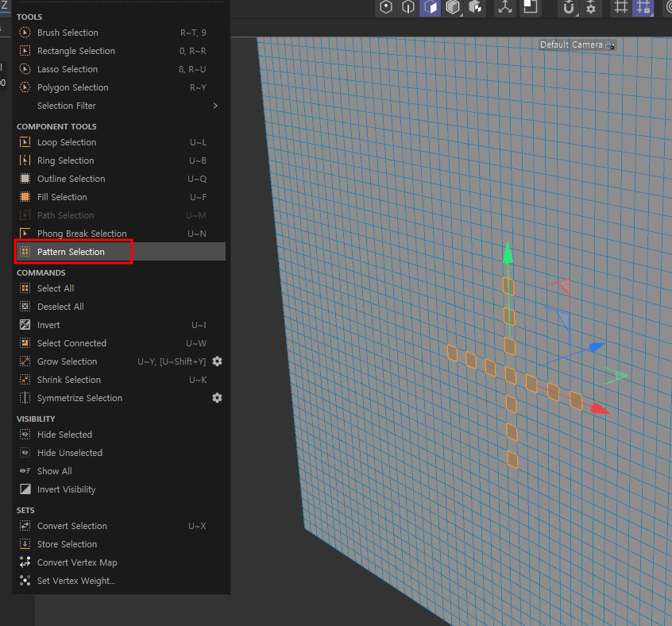Choose Store Selection

coord(122,544)
